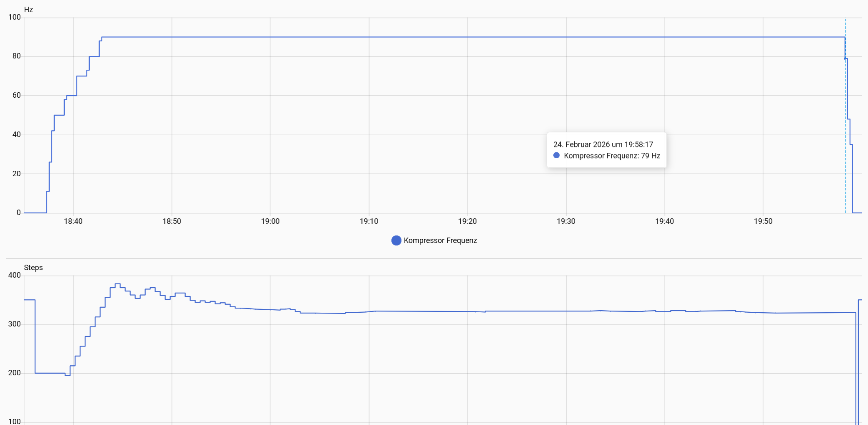
Task: Click the 19:00 time axis label
Action: (x=270, y=221)
